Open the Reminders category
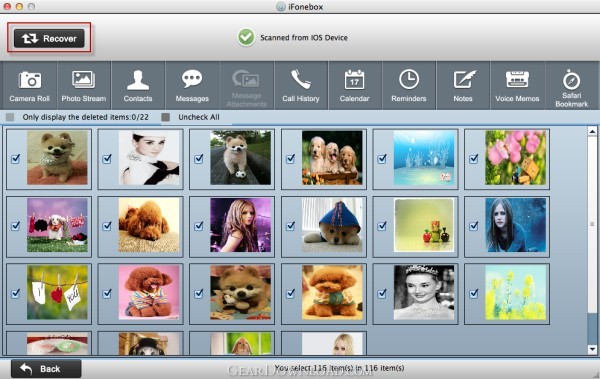 [409, 86]
